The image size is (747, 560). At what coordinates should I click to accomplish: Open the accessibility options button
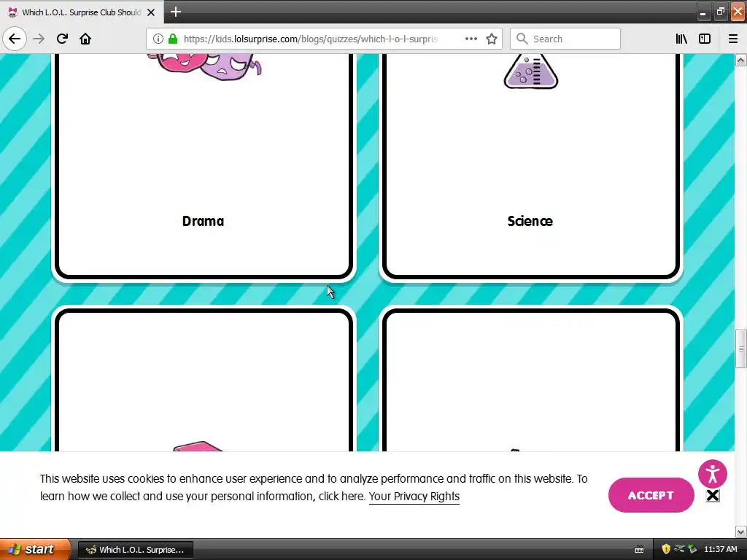712,474
